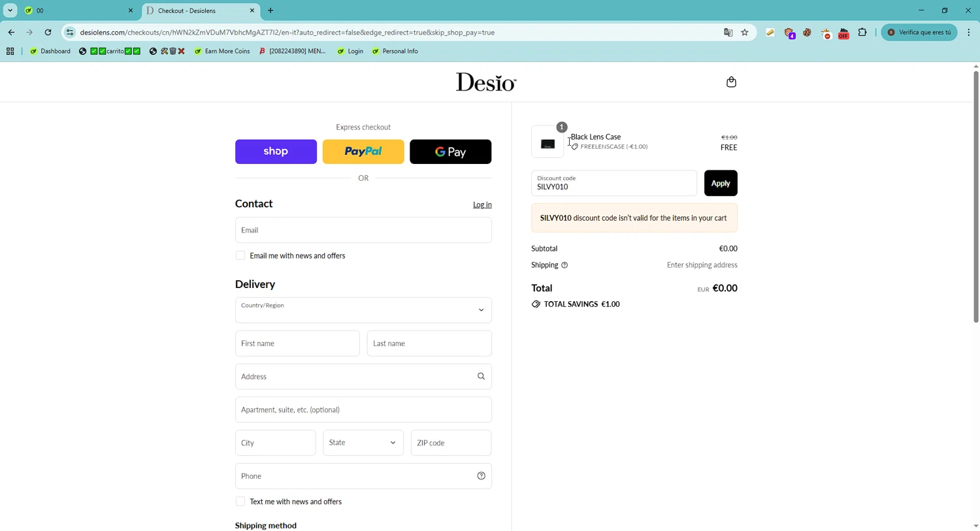Click the Black Lens Case thumbnail
This screenshot has width=980, height=531.
[x=547, y=142]
